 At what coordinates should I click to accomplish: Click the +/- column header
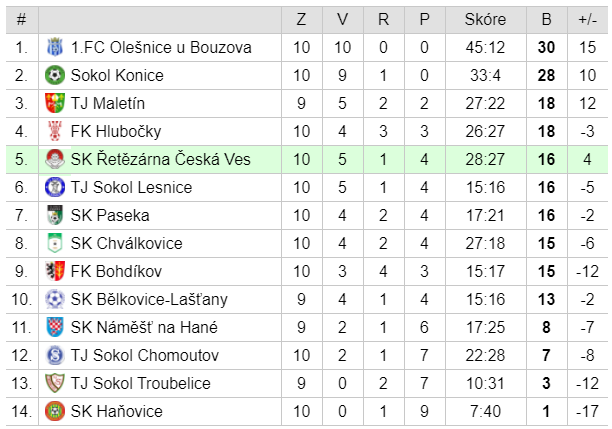coord(587,20)
